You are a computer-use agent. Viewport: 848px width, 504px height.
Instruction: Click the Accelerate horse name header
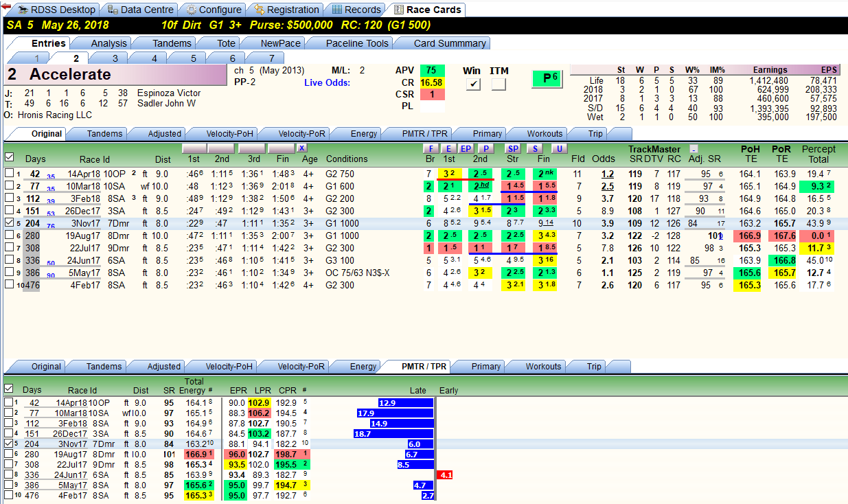(115, 75)
